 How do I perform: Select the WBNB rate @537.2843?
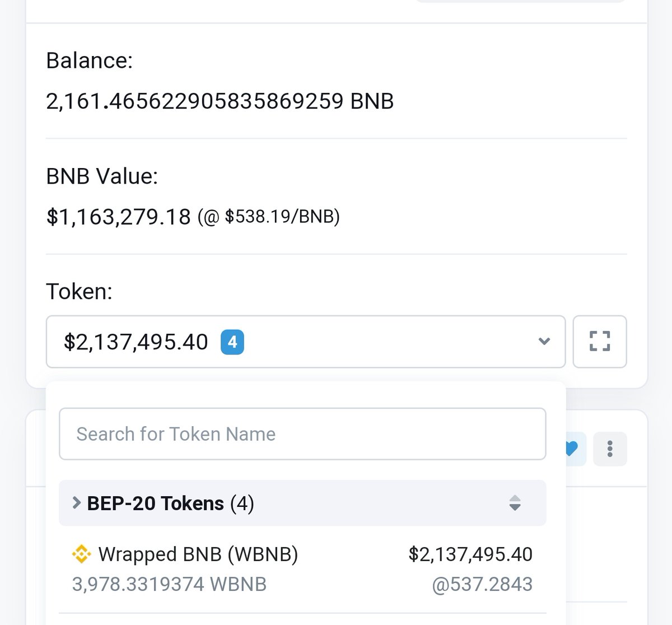(x=482, y=584)
